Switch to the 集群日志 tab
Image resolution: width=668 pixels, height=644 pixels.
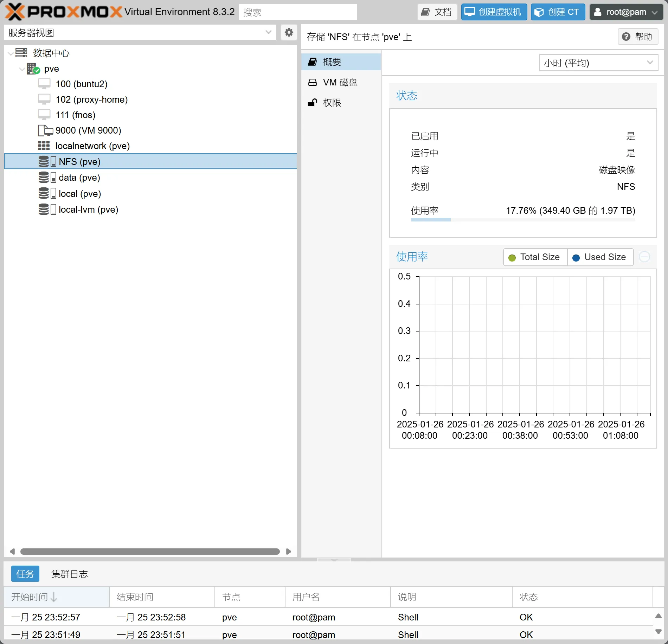click(69, 574)
